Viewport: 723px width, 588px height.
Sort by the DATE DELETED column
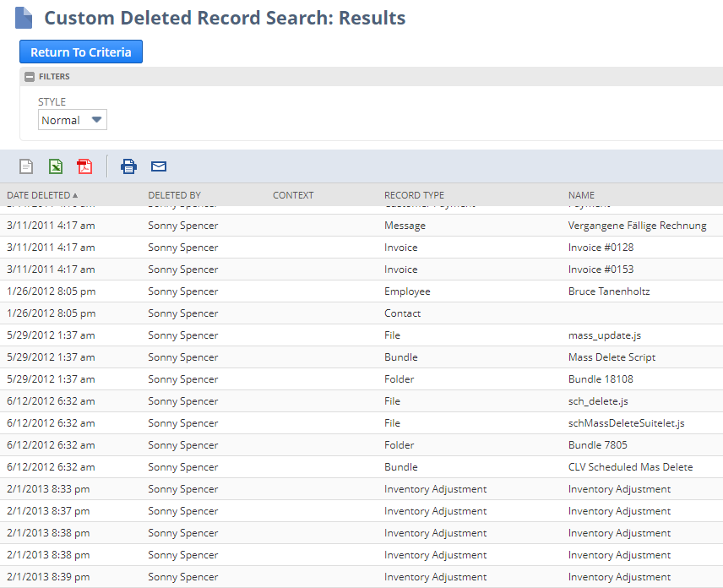point(38,195)
